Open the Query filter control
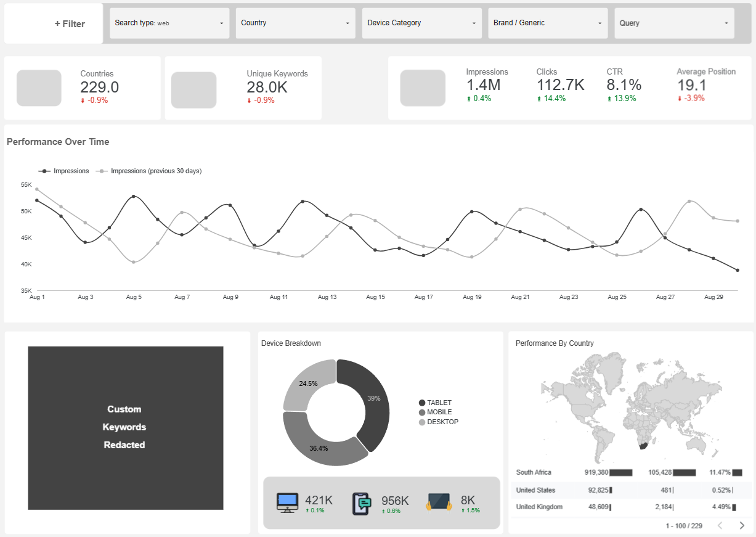Image resolution: width=756 pixels, height=537 pixels. (x=673, y=23)
